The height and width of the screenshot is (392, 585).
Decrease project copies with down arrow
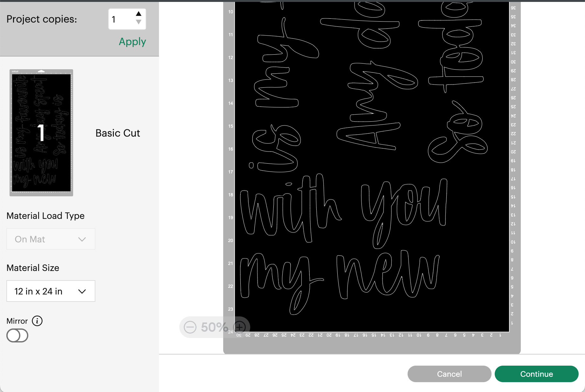tap(139, 22)
